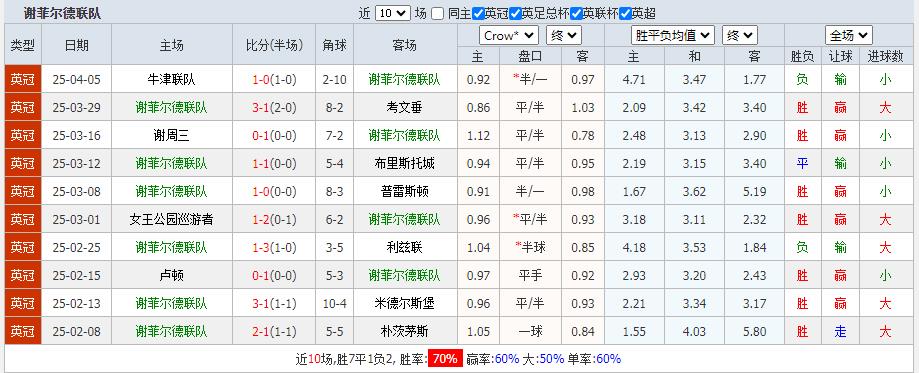Open the 胜平负均值 dropdown

coord(673,35)
